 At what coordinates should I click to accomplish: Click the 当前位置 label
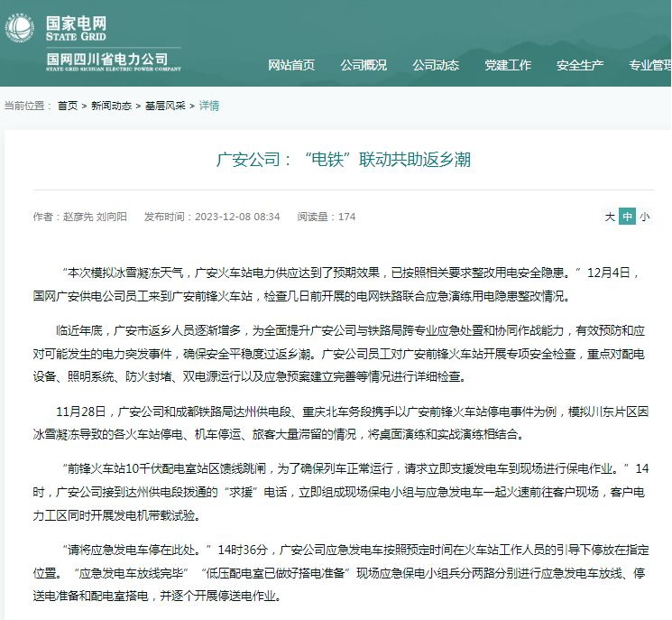[28, 106]
